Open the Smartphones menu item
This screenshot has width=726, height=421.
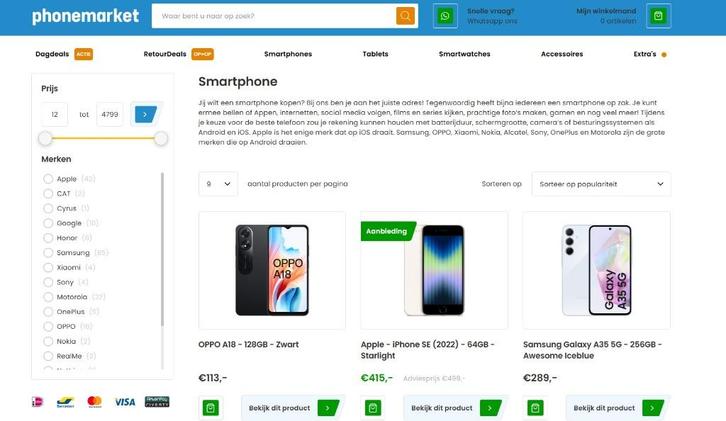[288, 54]
